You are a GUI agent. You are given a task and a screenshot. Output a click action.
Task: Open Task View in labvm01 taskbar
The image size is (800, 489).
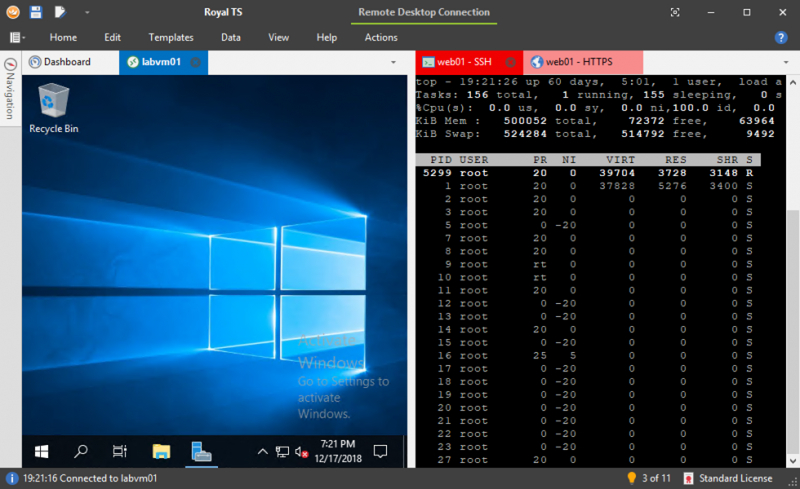[120, 451]
